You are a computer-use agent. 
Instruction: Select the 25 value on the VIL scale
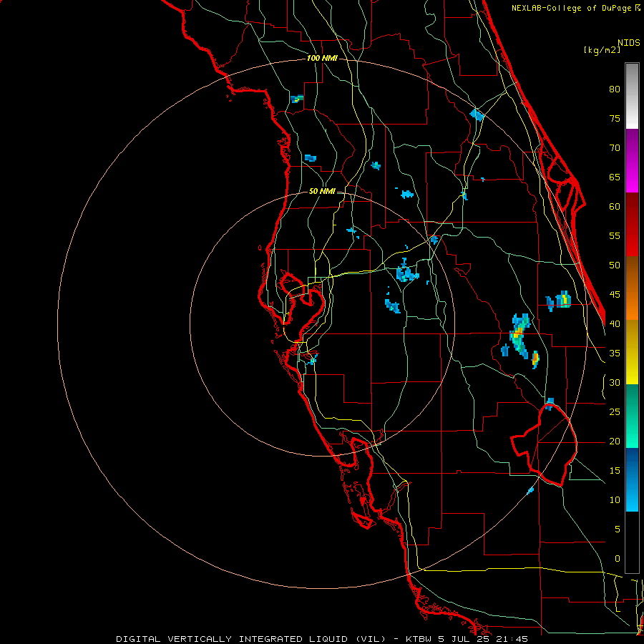615,412
